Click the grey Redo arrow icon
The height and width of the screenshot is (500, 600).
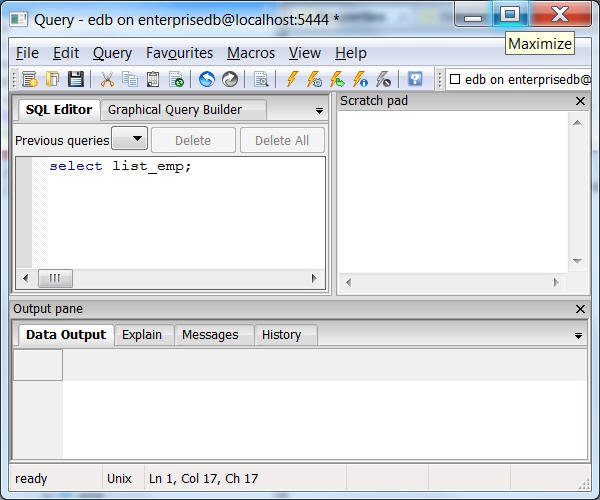pos(230,80)
